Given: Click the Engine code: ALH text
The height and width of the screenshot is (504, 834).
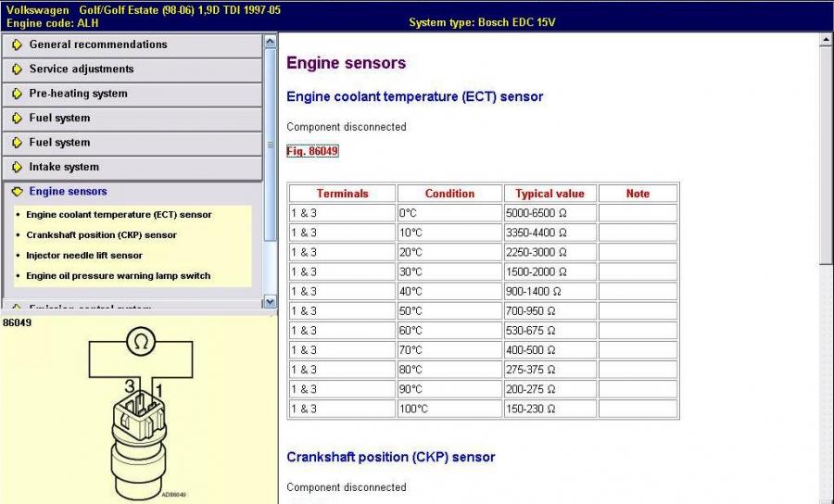Looking at the screenshot, I should pyautogui.click(x=52, y=23).
